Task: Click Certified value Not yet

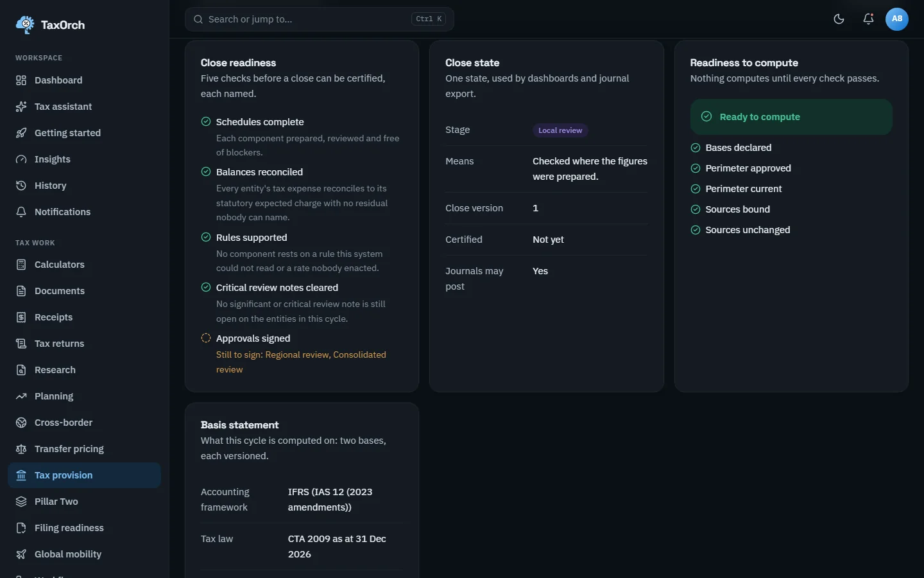Action: 548,240
